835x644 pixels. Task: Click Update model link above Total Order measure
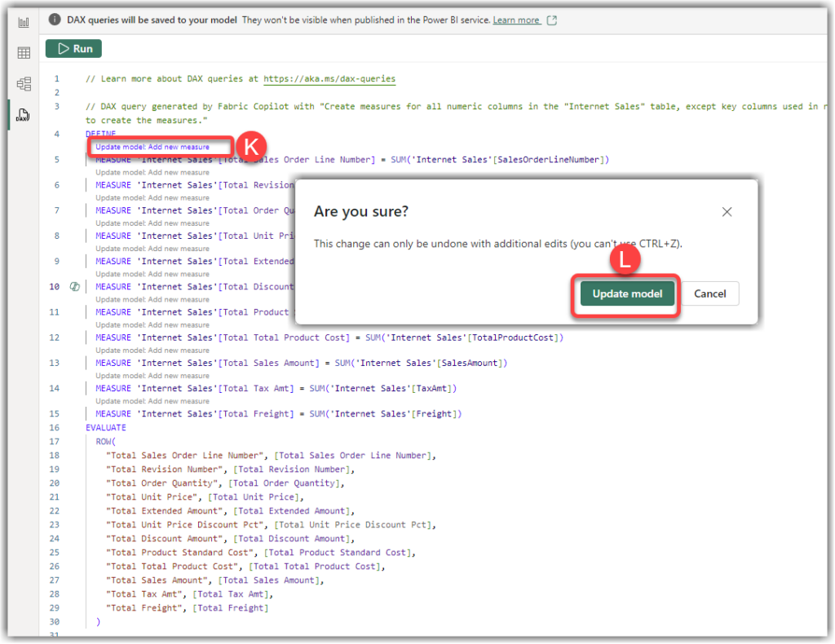click(x=152, y=198)
